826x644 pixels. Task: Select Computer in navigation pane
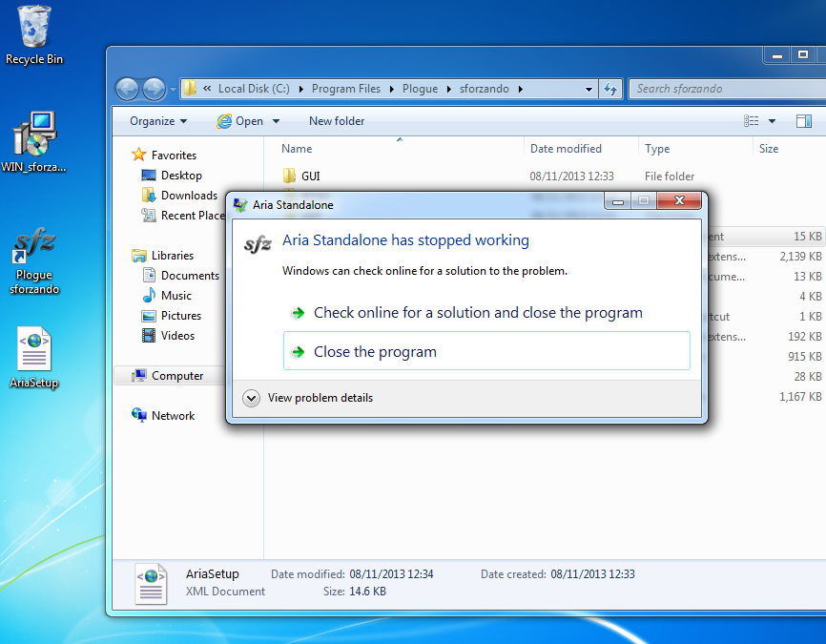(x=170, y=375)
